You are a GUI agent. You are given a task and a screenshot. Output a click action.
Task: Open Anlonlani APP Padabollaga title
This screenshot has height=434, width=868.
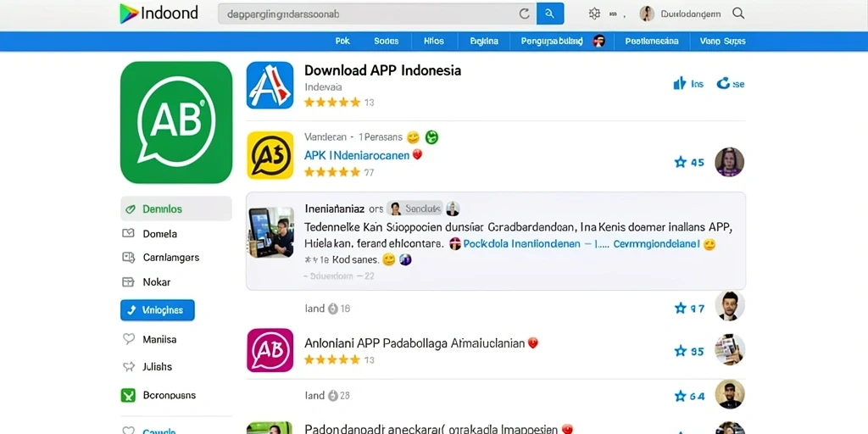pos(415,343)
